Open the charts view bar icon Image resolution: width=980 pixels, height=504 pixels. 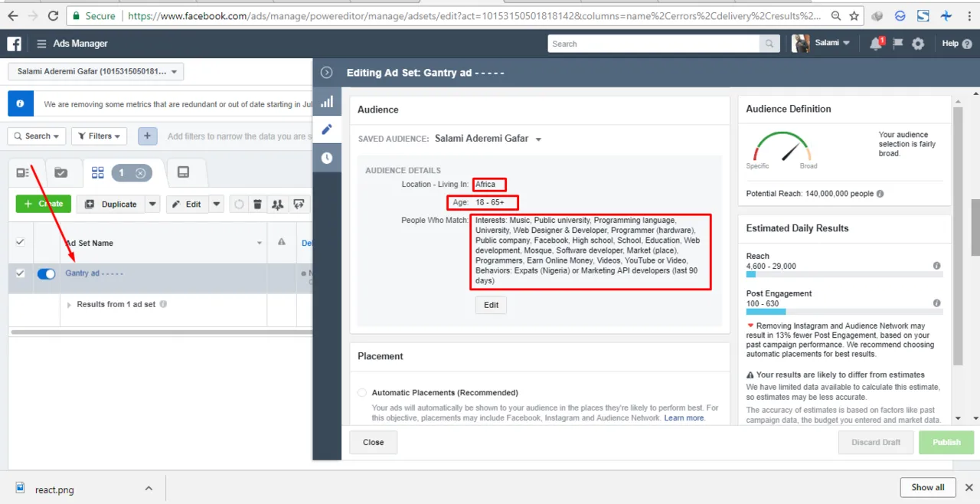[x=327, y=101]
